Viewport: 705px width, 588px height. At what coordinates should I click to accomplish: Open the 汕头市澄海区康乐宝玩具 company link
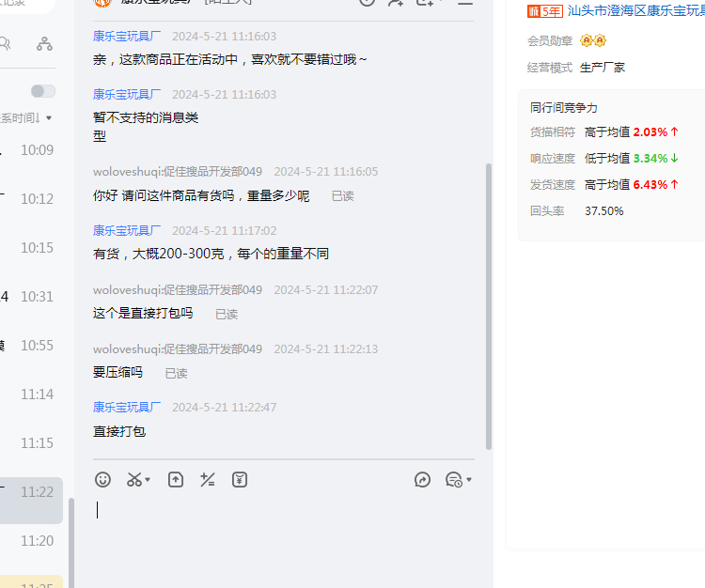(x=635, y=10)
